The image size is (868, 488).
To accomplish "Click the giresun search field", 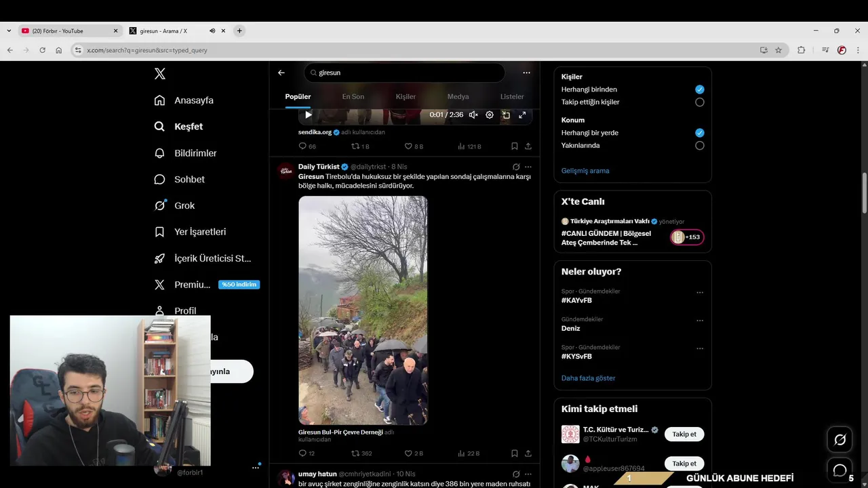I will 404,73.
